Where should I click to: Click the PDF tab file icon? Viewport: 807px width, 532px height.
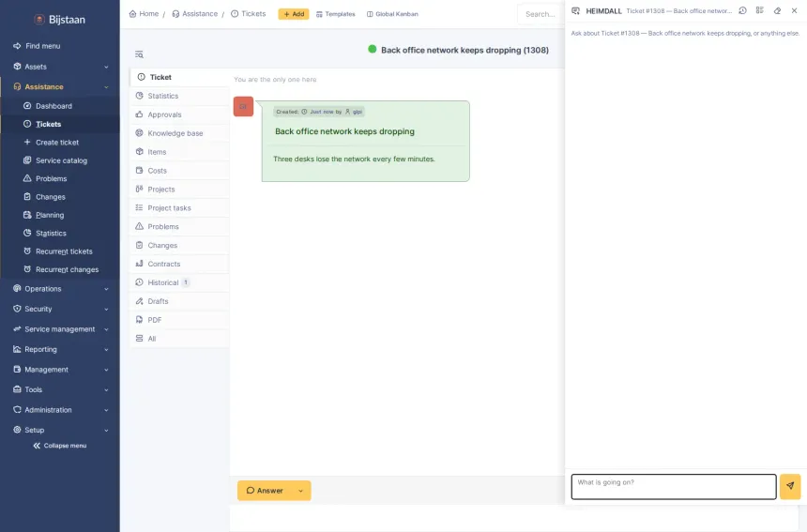point(139,320)
